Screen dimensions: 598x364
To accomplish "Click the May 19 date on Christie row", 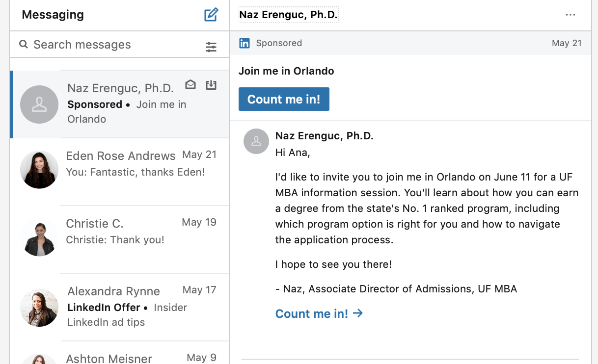I will coord(199,222).
